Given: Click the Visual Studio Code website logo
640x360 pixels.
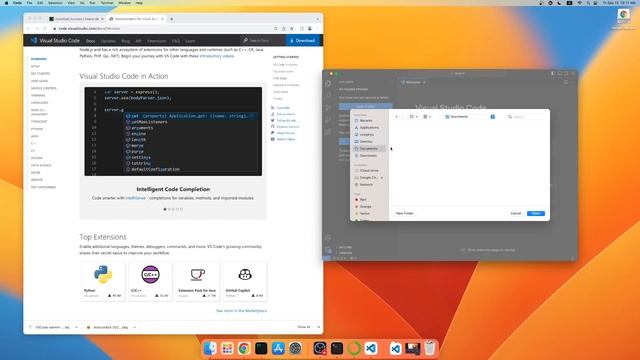Looking at the screenshot, I should [x=55, y=40].
